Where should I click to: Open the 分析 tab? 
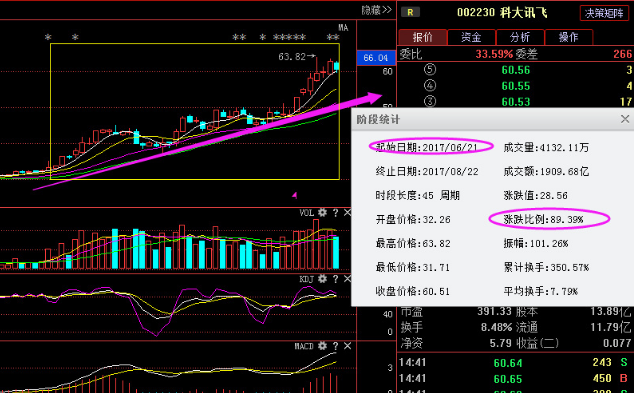coord(520,37)
